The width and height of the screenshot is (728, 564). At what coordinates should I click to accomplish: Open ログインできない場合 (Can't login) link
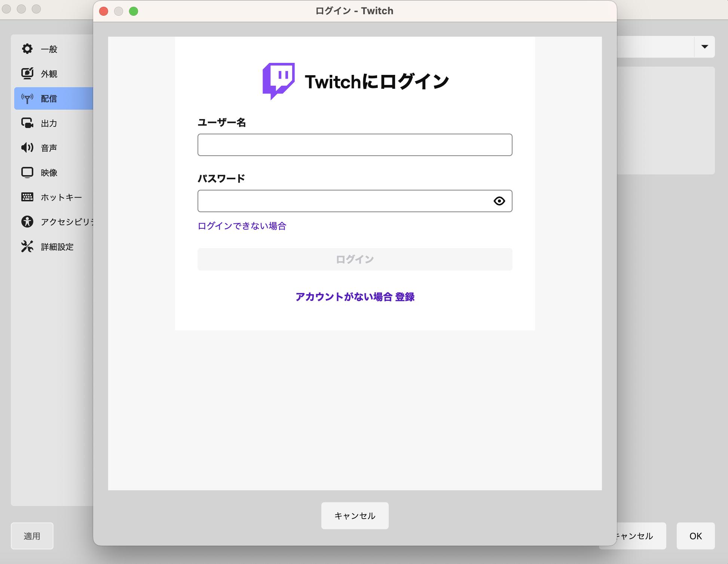pos(243,225)
